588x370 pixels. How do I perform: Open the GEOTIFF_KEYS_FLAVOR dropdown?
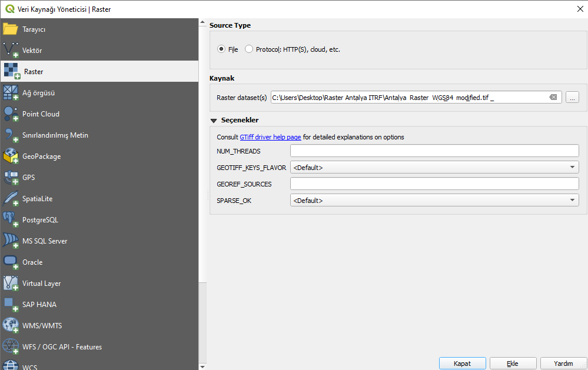point(434,168)
